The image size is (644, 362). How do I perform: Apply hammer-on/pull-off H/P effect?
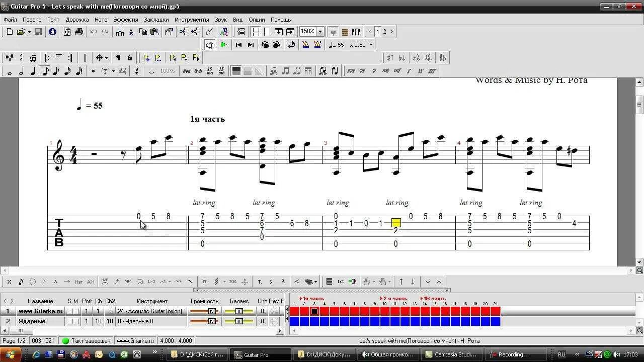pyautogui.click(x=105, y=282)
